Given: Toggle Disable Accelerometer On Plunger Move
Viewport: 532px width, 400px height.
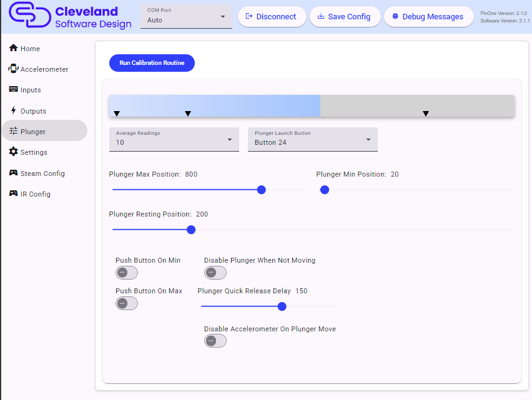Looking at the screenshot, I should (x=215, y=341).
